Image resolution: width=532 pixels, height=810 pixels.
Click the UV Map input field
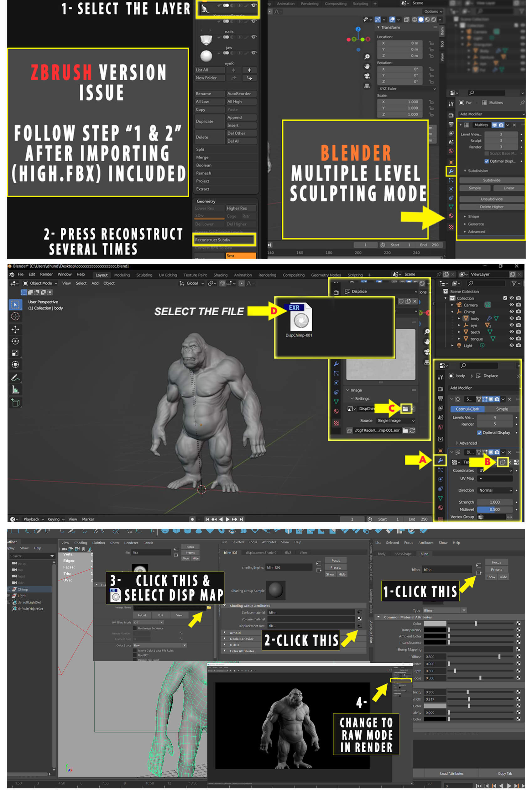[x=495, y=478]
